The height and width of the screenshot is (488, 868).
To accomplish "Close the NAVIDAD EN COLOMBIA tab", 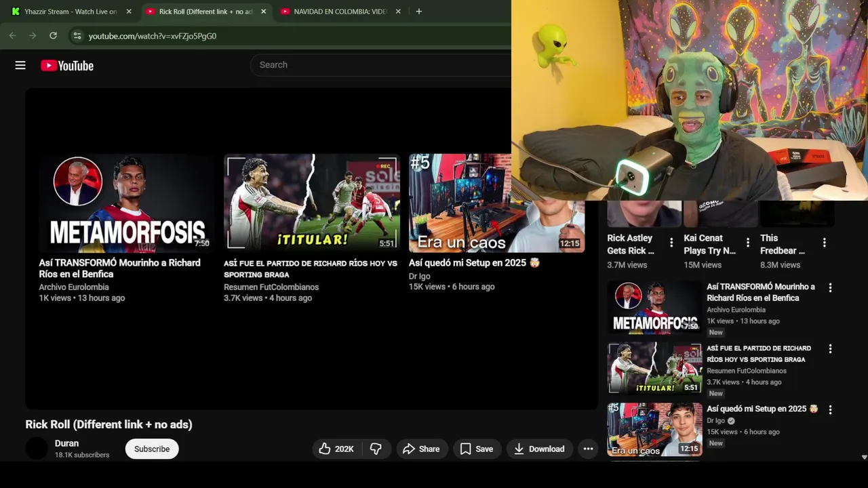I will point(398,12).
